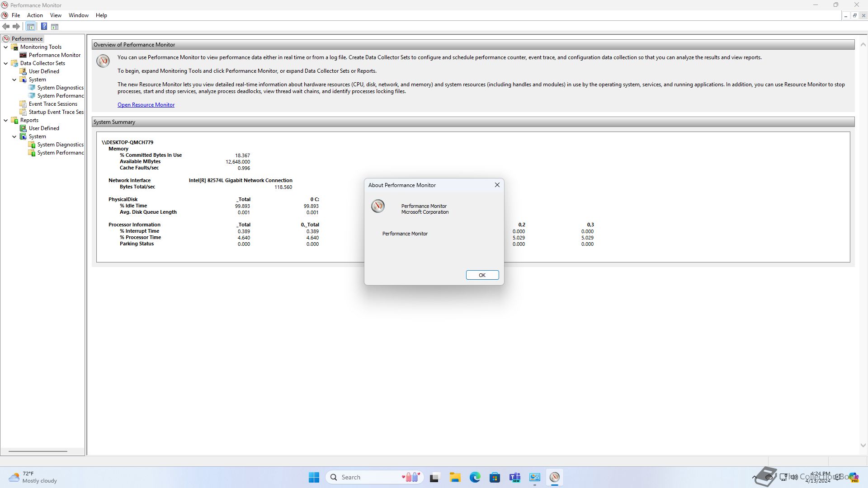Select System Performance under Reports
This screenshot has height=488, width=868.
(61, 153)
